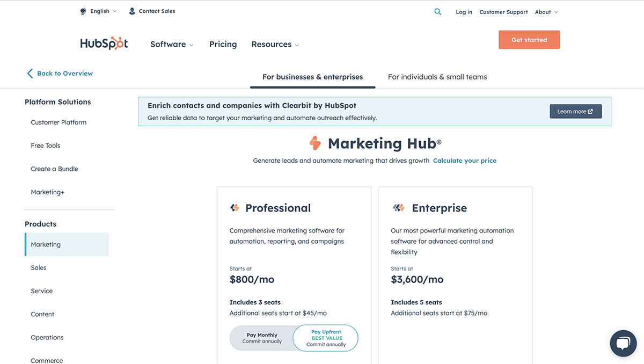Click the Get started button

(x=529, y=39)
